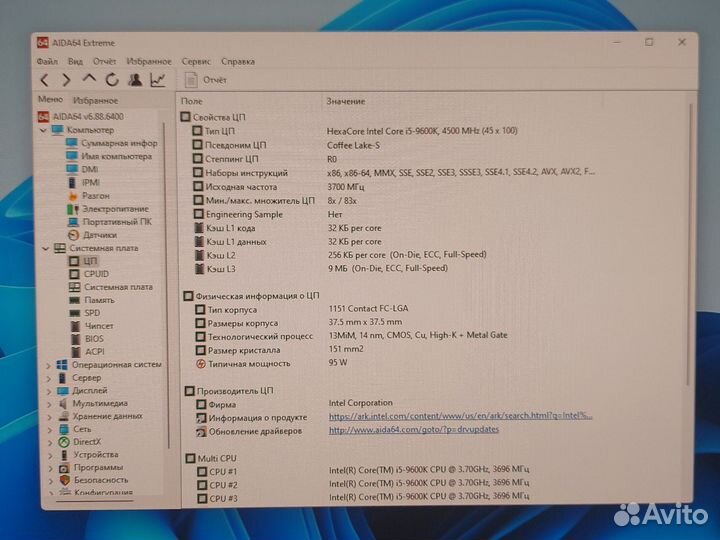Open the user management toolbar icon
The image size is (720, 540).
coord(135,80)
